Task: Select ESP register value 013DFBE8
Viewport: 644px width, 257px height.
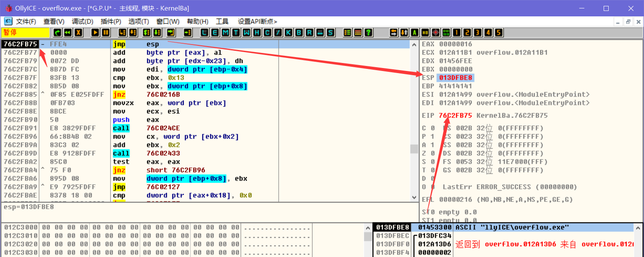Action: coord(456,78)
